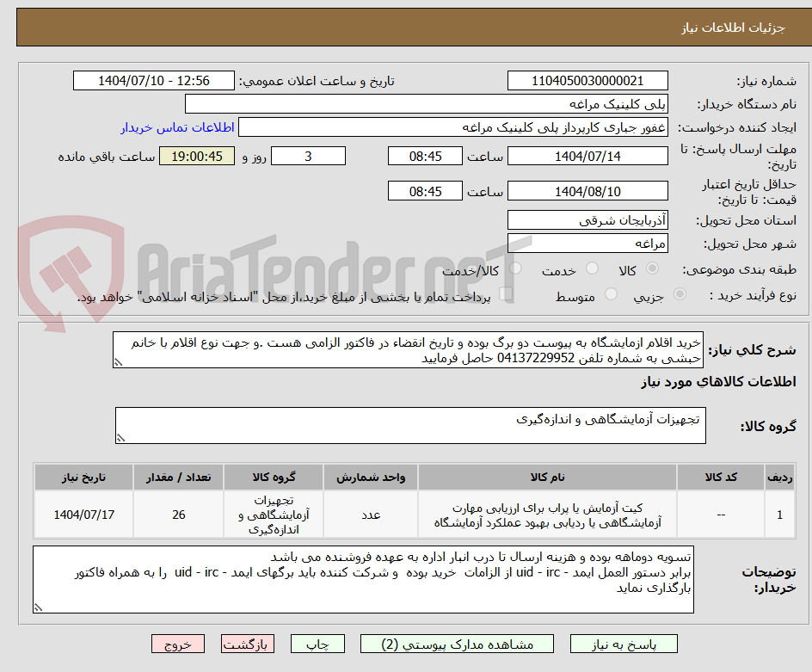
Task: Click the مراغه city field
Action: coord(587,243)
